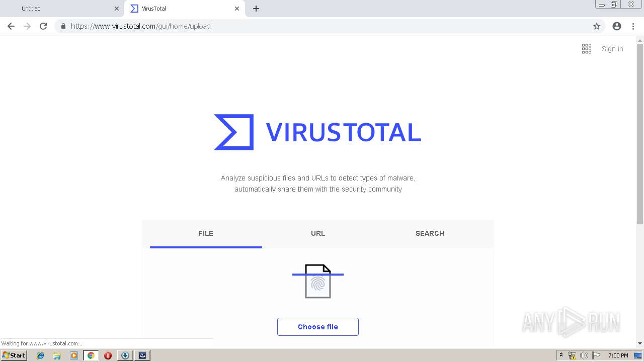Click the Sign in link
Image resolution: width=644 pixels, height=362 pixels.
click(x=612, y=49)
